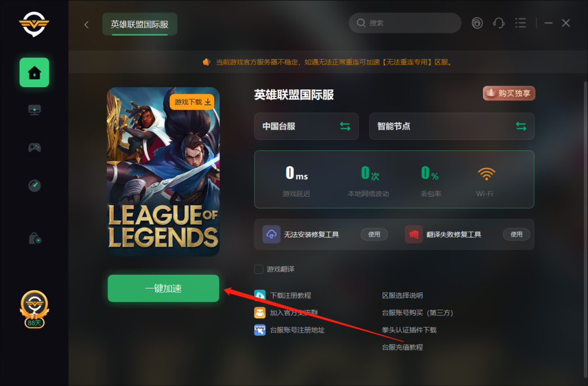Screen dimensions: 588x386
Task: Start acceleration with 一键加速 button
Action: (x=164, y=288)
